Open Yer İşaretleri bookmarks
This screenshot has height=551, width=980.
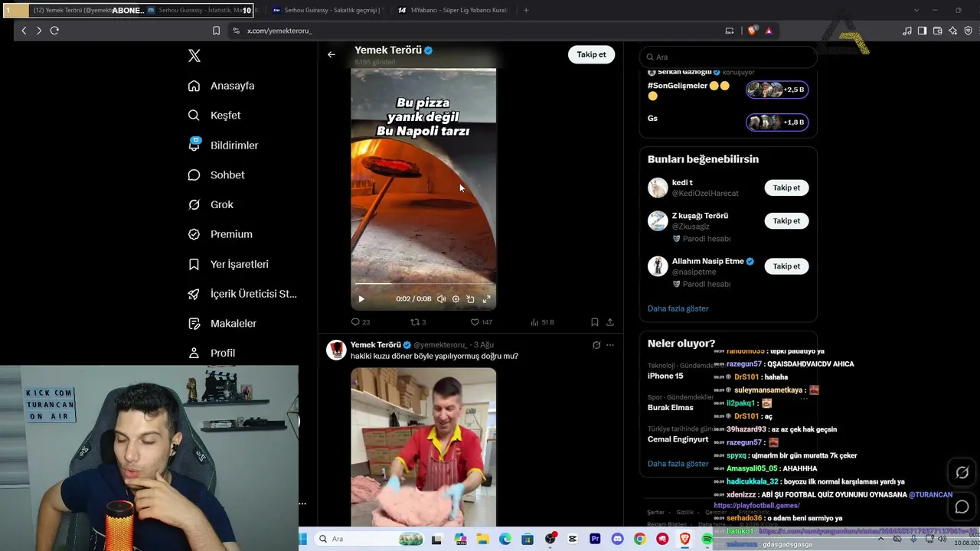click(228, 264)
